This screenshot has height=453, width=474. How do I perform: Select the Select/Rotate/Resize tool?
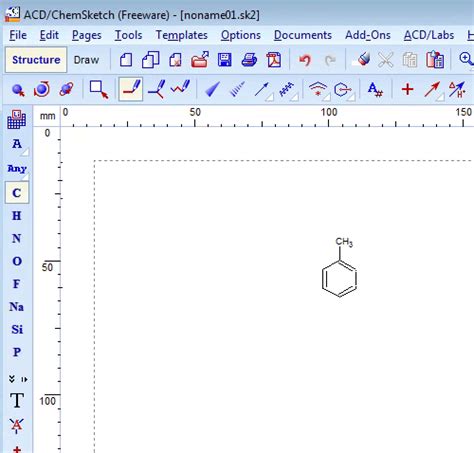tap(42, 90)
